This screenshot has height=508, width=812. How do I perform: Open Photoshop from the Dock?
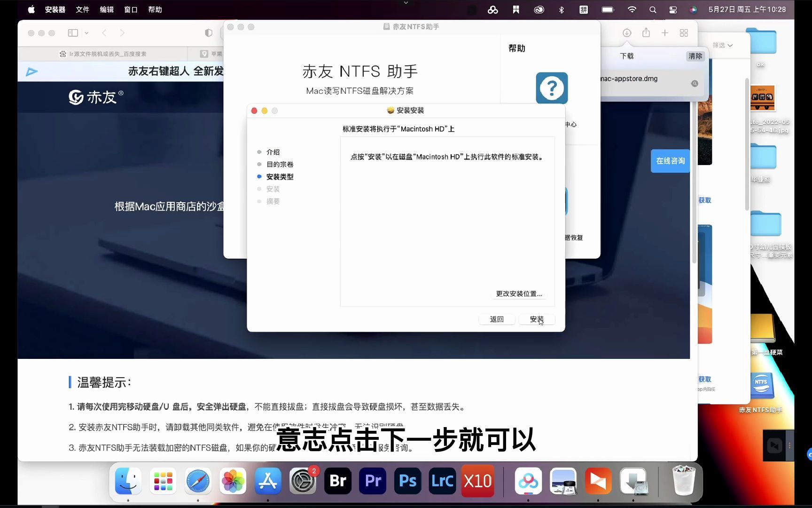click(x=407, y=481)
